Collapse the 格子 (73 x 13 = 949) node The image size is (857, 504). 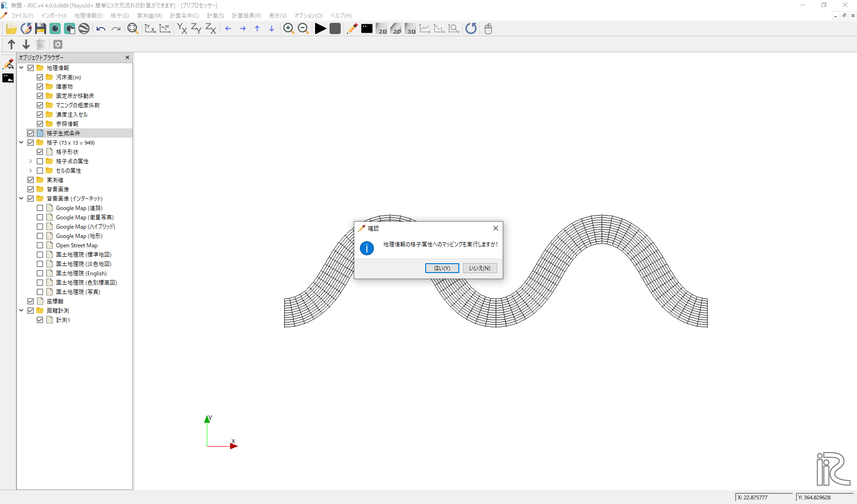click(x=21, y=142)
